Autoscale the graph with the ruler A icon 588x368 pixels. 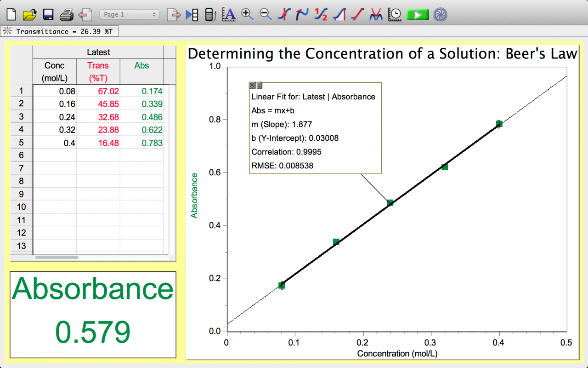(x=229, y=14)
